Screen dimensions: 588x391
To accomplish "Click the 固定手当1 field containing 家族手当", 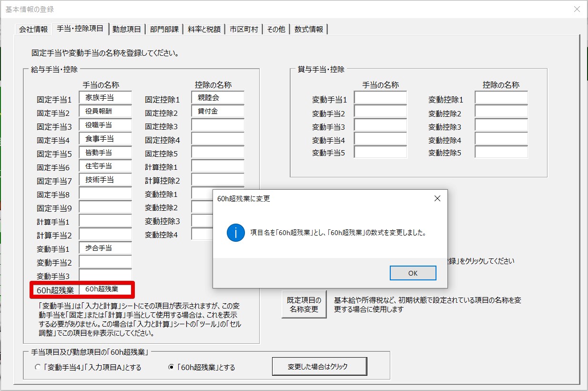I will coord(105,98).
